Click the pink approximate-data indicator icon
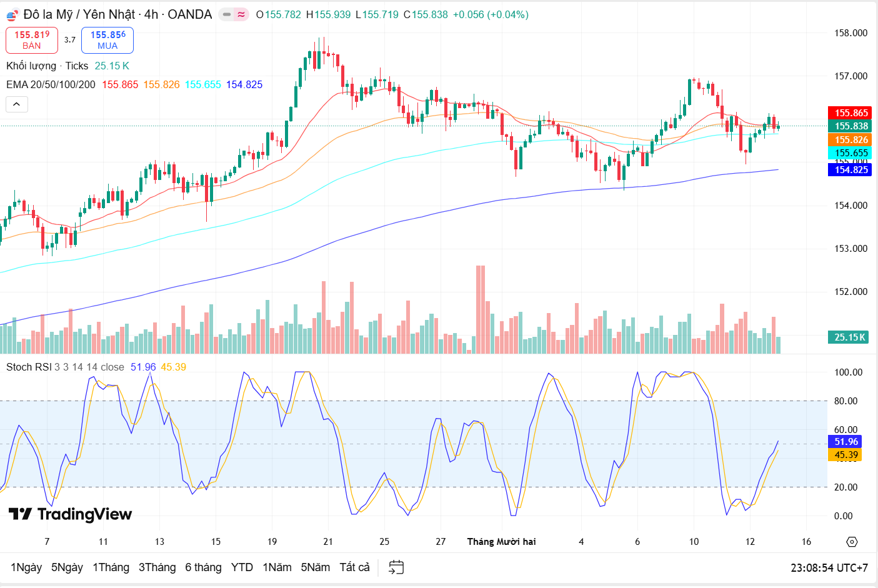878x588 pixels. (x=241, y=14)
